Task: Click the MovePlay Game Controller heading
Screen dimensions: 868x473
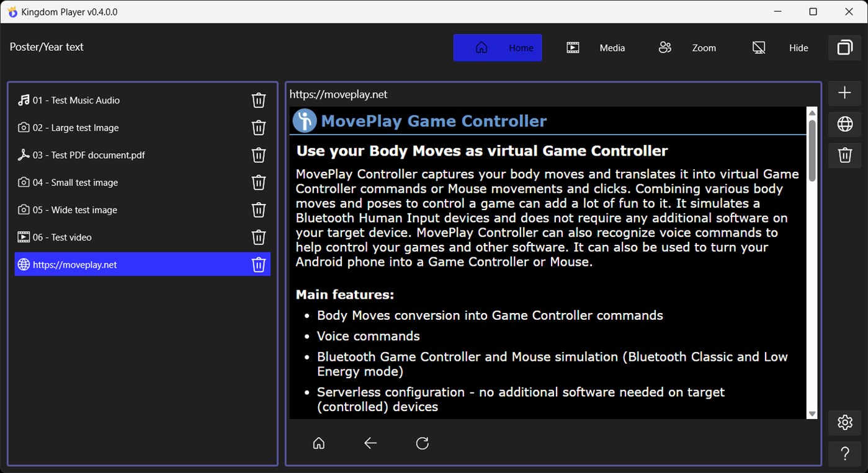Action: click(434, 121)
